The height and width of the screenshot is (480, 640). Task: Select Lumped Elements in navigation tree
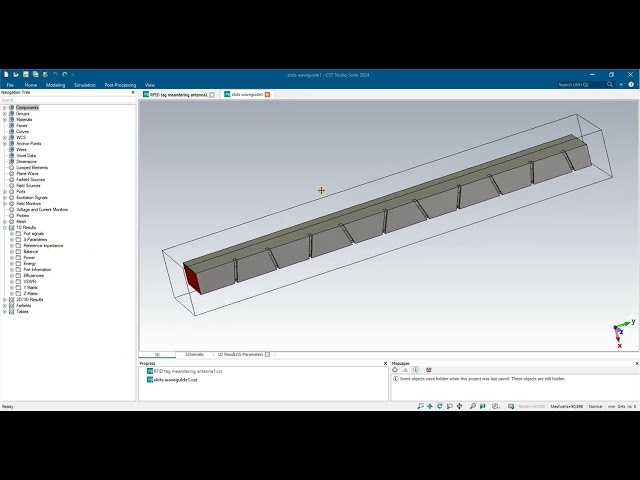click(x=32, y=167)
